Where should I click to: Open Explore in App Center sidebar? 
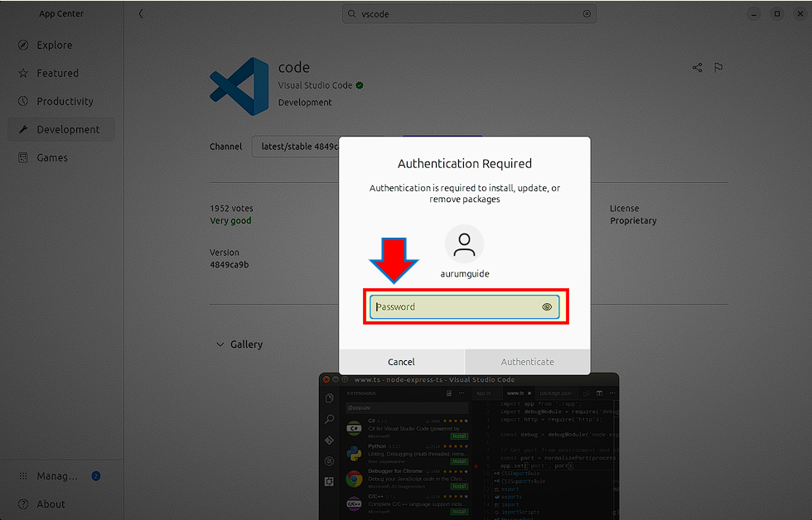pyautogui.click(x=61, y=45)
